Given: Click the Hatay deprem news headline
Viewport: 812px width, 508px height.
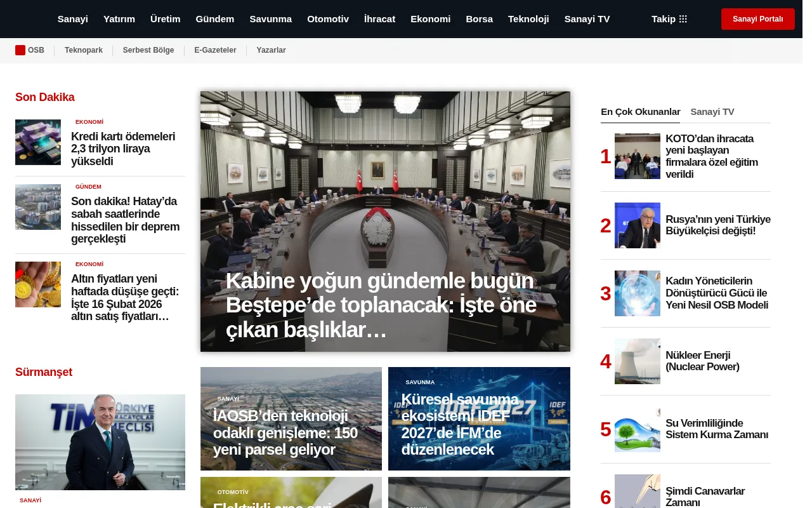Looking at the screenshot, I should click(125, 220).
